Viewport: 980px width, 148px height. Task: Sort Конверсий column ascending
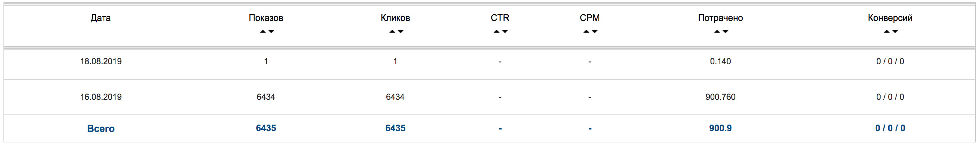[886, 32]
